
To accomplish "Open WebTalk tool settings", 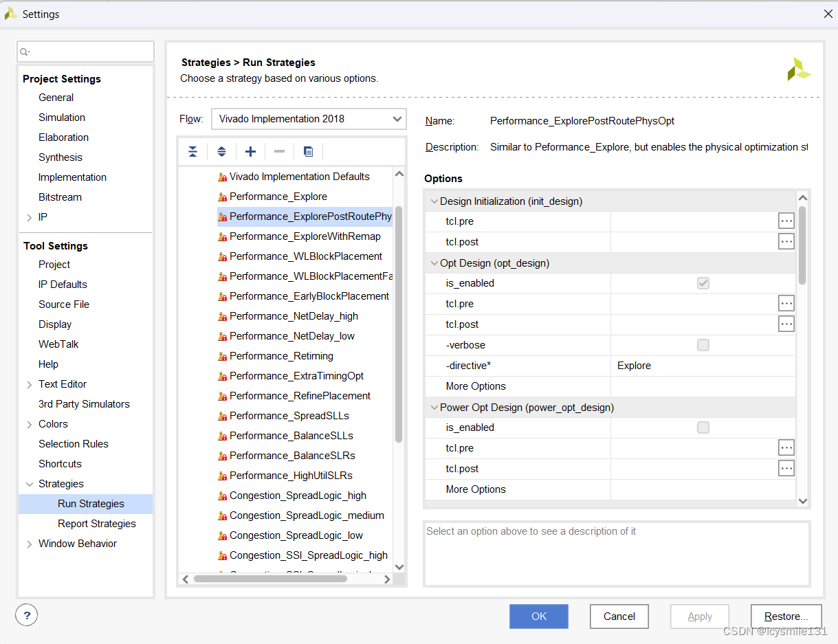I will [x=58, y=344].
